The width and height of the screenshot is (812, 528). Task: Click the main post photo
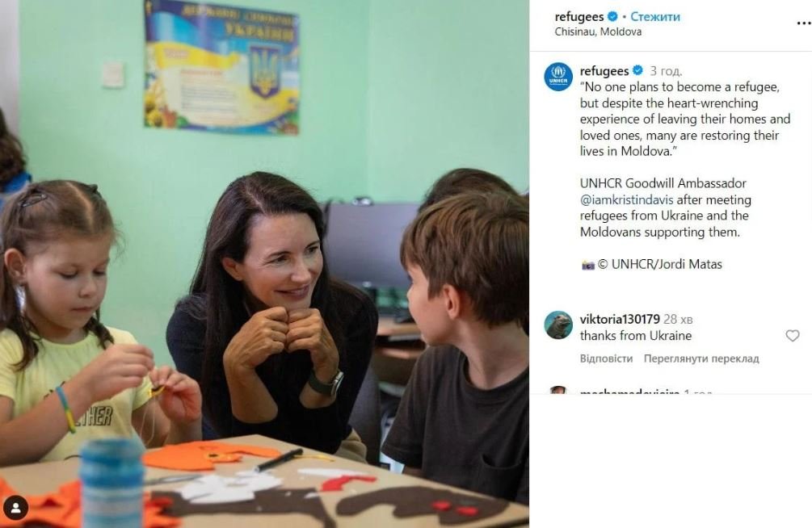264,264
